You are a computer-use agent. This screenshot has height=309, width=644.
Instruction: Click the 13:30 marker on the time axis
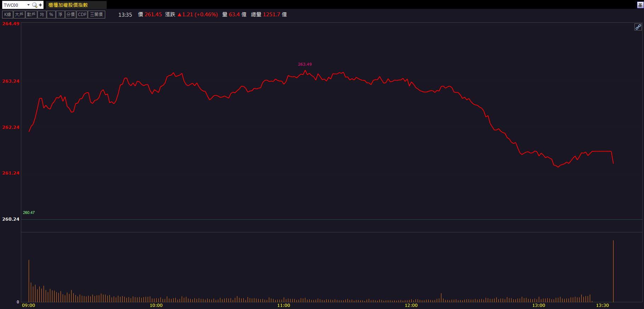click(x=602, y=305)
